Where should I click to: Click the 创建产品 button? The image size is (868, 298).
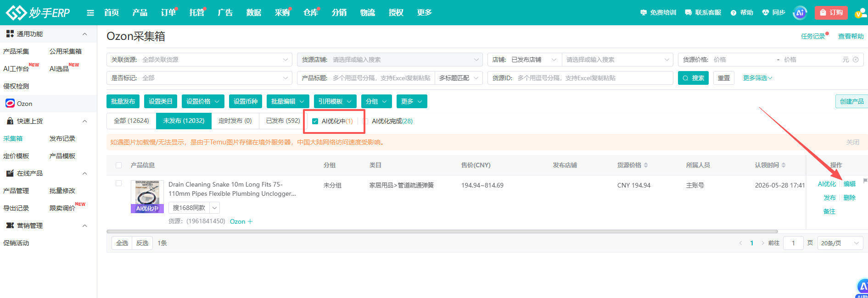tap(851, 101)
